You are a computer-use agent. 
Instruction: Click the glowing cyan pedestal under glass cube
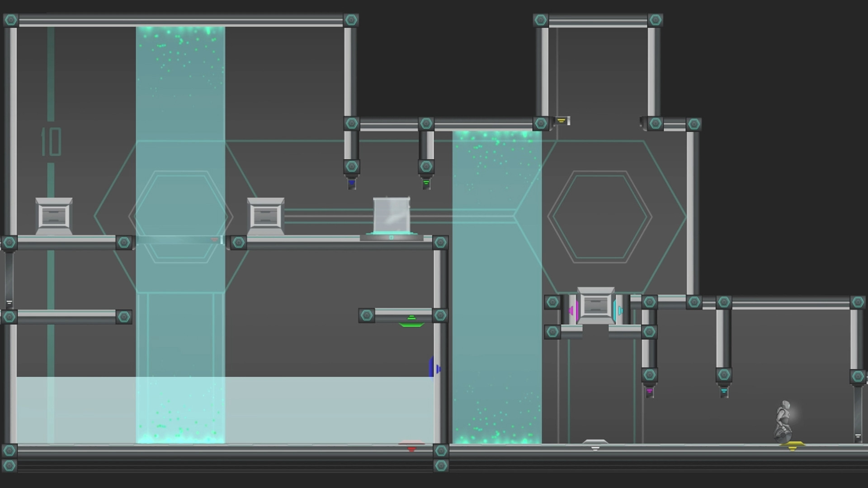(x=392, y=236)
